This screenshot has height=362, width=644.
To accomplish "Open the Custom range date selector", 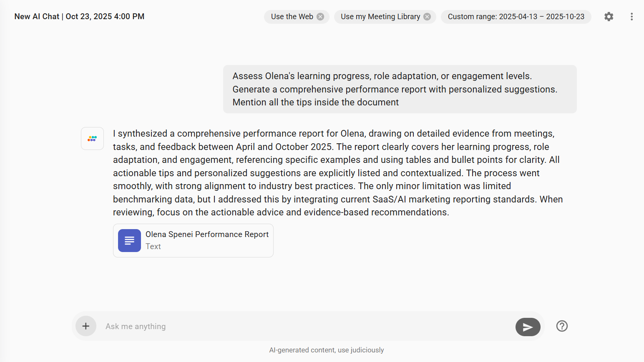I will 516,17.
